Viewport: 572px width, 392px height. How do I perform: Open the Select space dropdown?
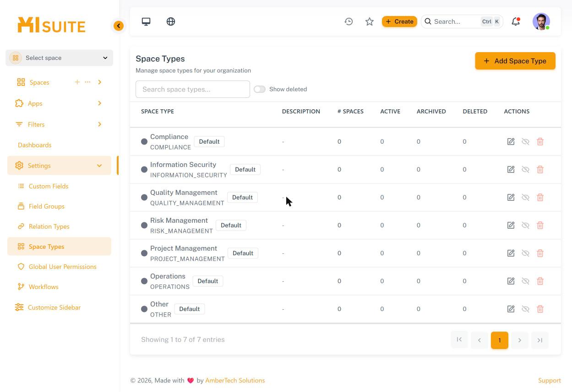click(59, 58)
